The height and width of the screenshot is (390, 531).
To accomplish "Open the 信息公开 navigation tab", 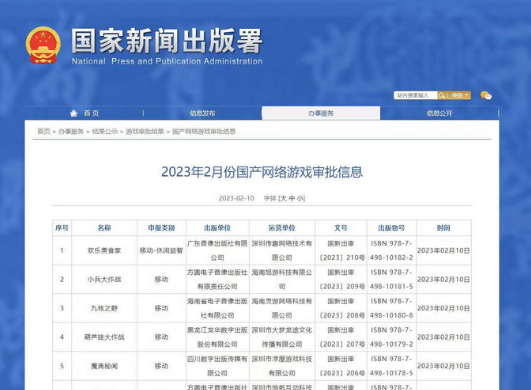I will [x=439, y=113].
